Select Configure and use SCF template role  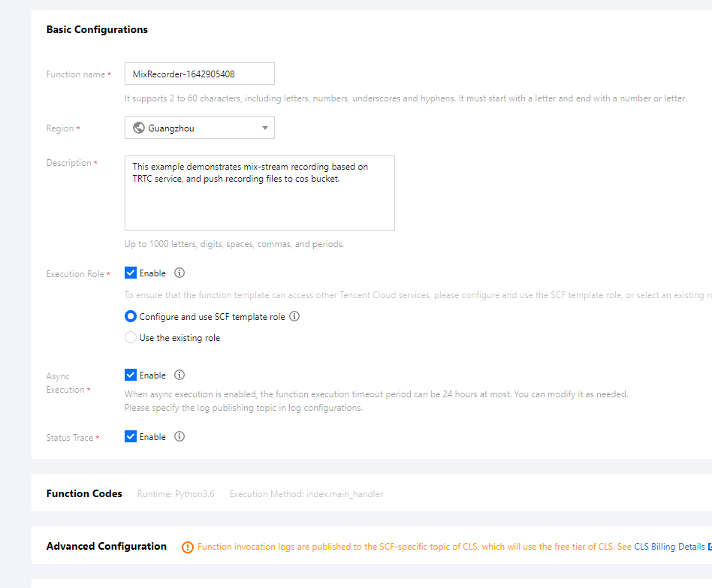[x=131, y=317]
